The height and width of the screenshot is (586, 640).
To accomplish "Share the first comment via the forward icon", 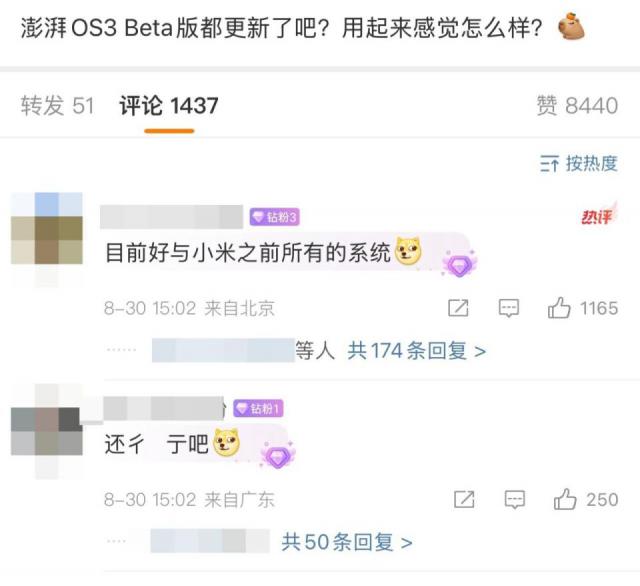I will 458,308.
